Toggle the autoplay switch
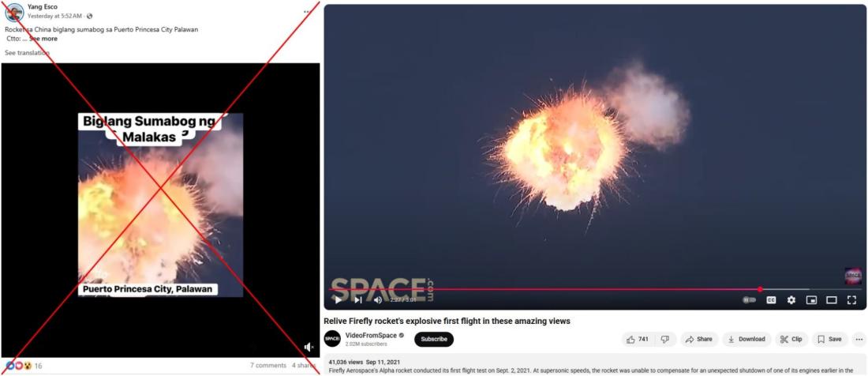This screenshot has width=868, height=376. pos(749,300)
